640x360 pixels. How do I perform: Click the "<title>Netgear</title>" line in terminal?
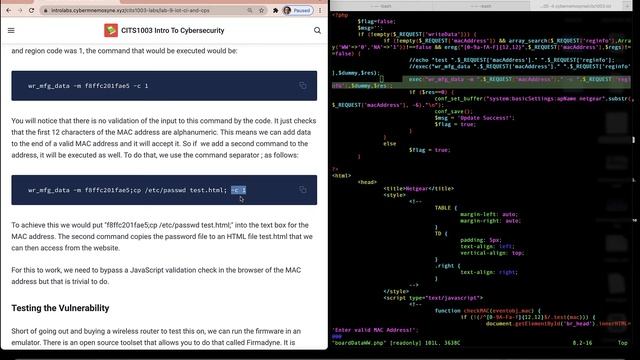[418, 189]
